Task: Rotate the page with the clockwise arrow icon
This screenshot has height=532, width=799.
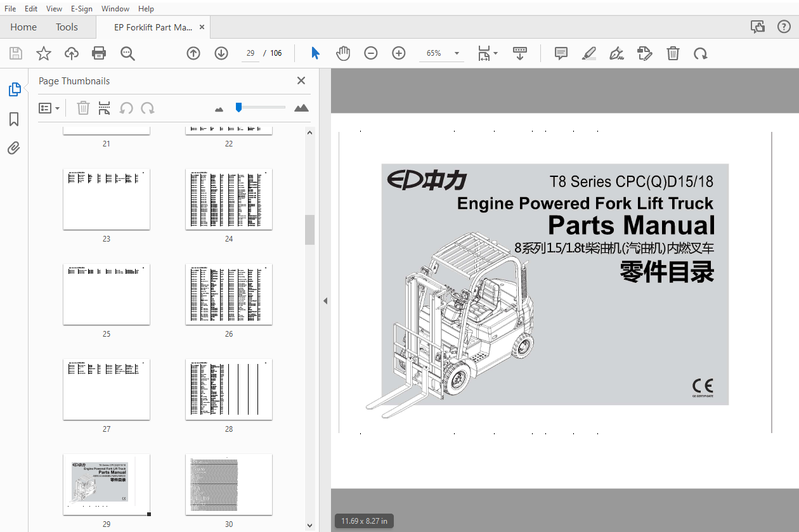Action: point(701,53)
